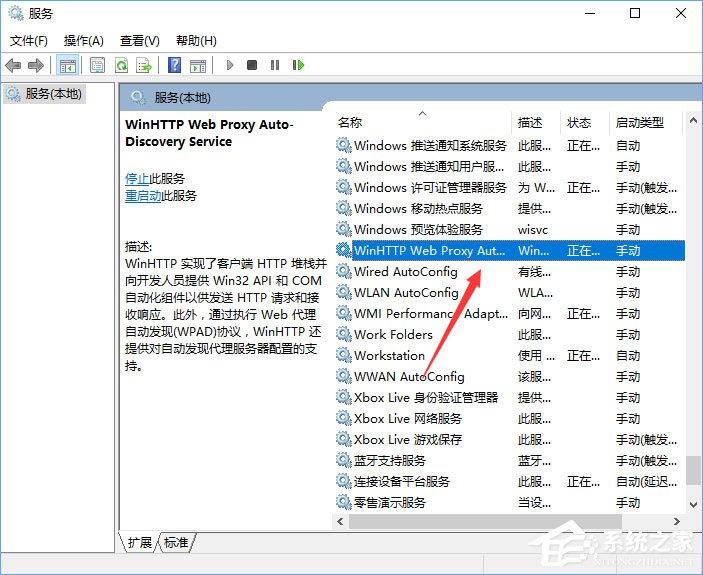703x575 pixels.
Task: Switch to the 标准 tab
Action: tap(176, 542)
